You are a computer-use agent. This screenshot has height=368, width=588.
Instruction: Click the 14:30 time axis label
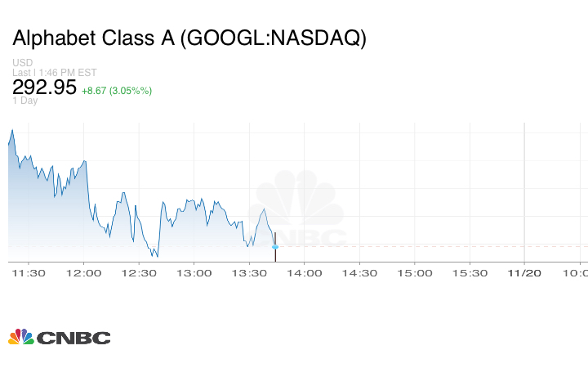359,273
